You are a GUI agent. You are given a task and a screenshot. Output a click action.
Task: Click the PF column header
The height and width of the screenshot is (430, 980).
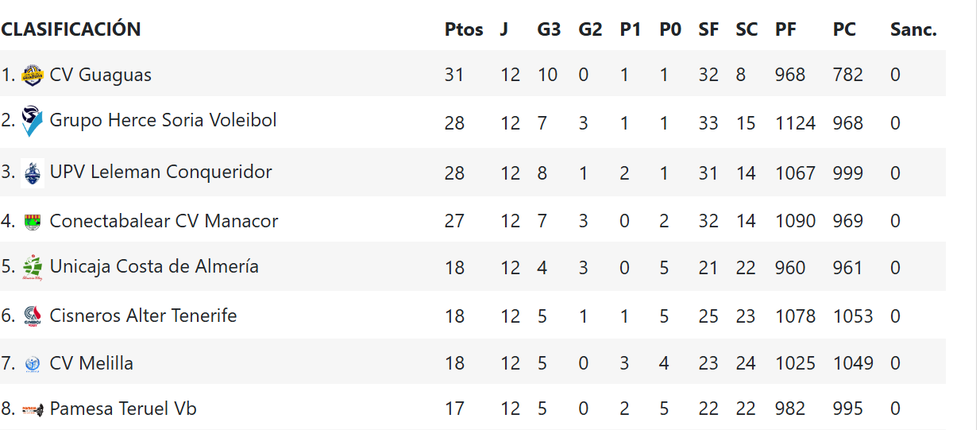coord(785,29)
